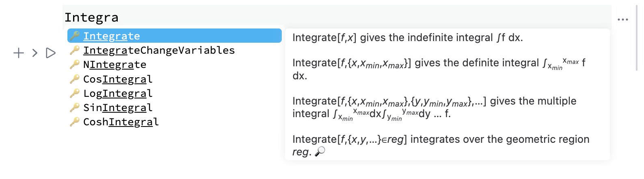Click the key icon beside IntegrateChangeVariables
The width and height of the screenshot is (644, 179).
(x=74, y=50)
